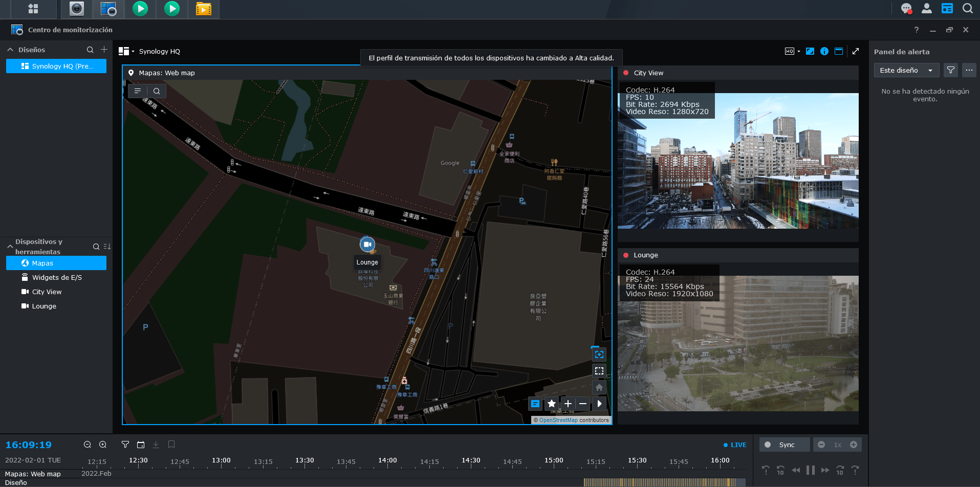Viewport: 980px width, 487px height.
Task: Open the main menu grid icon
Action: coord(33,9)
